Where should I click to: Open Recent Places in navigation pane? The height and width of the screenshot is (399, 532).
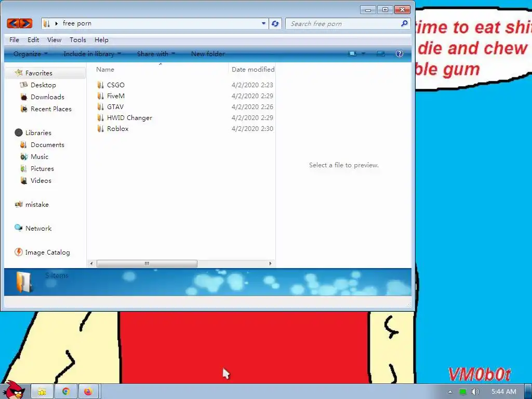click(x=51, y=109)
